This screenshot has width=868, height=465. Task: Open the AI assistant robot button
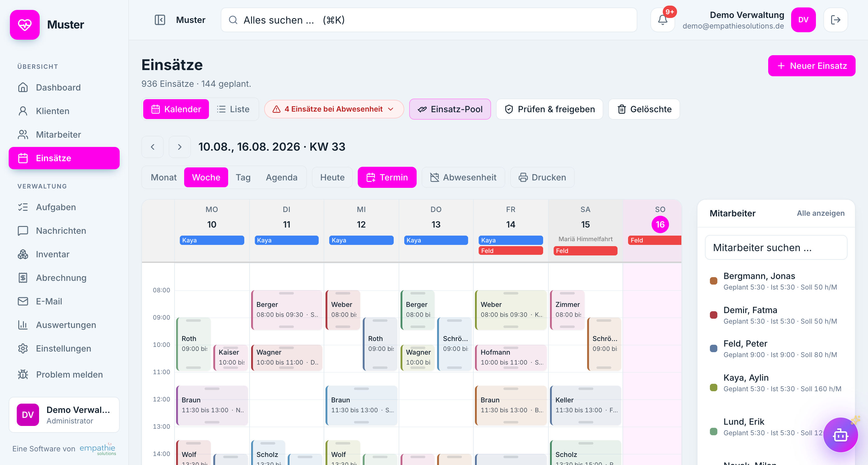click(x=840, y=435)
